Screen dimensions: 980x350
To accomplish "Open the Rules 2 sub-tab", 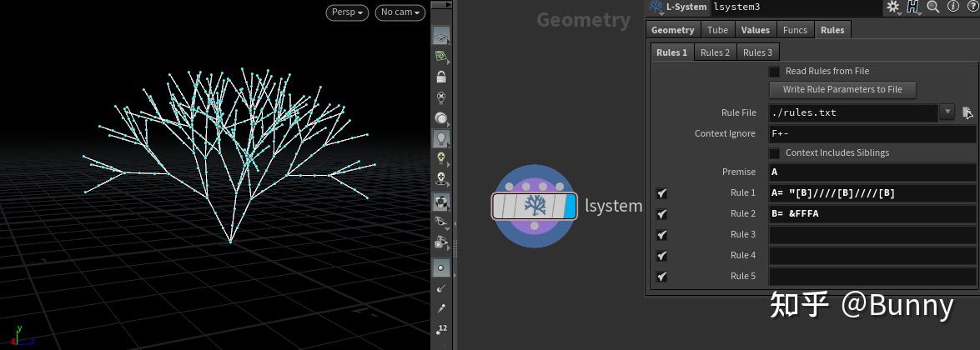I will [x=715, y=52].
